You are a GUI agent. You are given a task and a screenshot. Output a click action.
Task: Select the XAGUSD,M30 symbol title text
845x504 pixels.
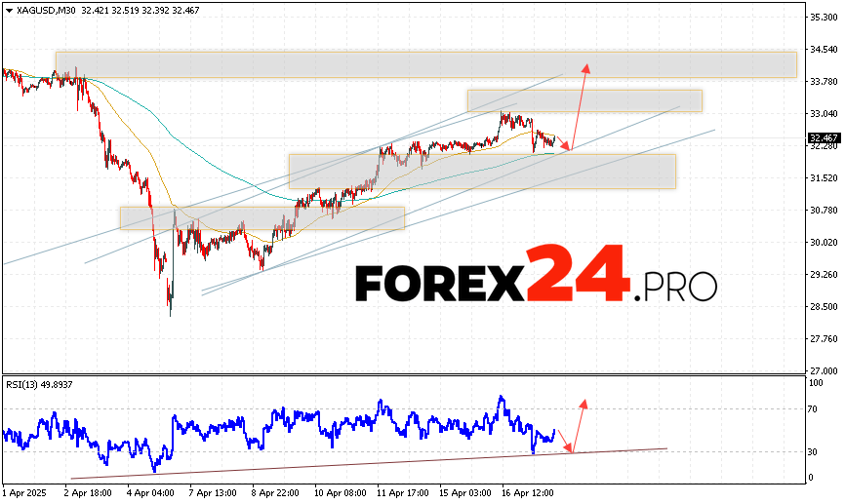point(45,8)
